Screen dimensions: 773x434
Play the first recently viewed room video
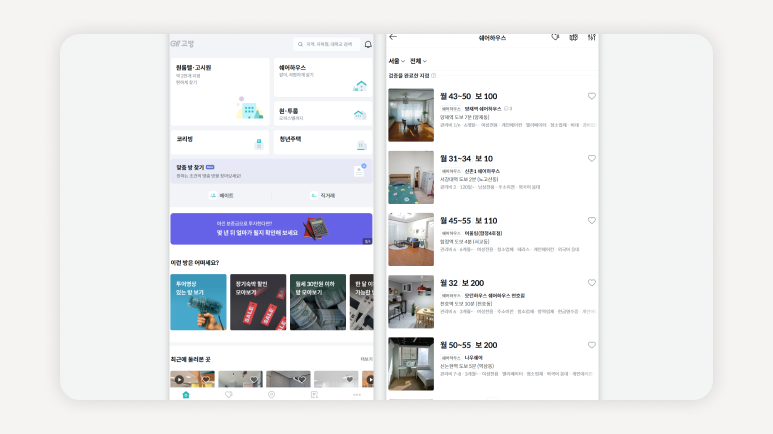179,379
